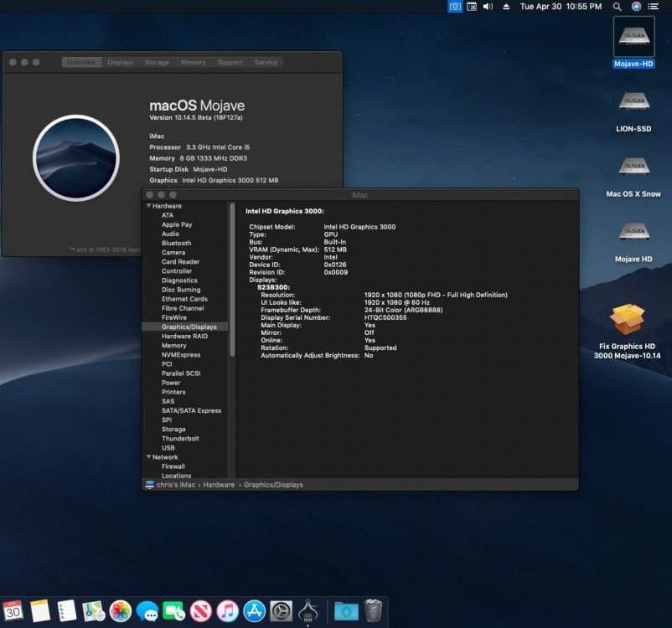Open the App Store from the Dock
Image resolution: width=672 pixels, height=628 pixels.
pyautogui.click(x=254, y=611)
